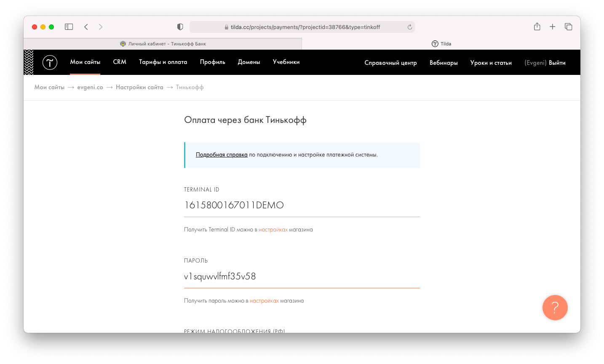Go back with the Safari back arrow
The image size is (604, 364).
tap(86, 27)
